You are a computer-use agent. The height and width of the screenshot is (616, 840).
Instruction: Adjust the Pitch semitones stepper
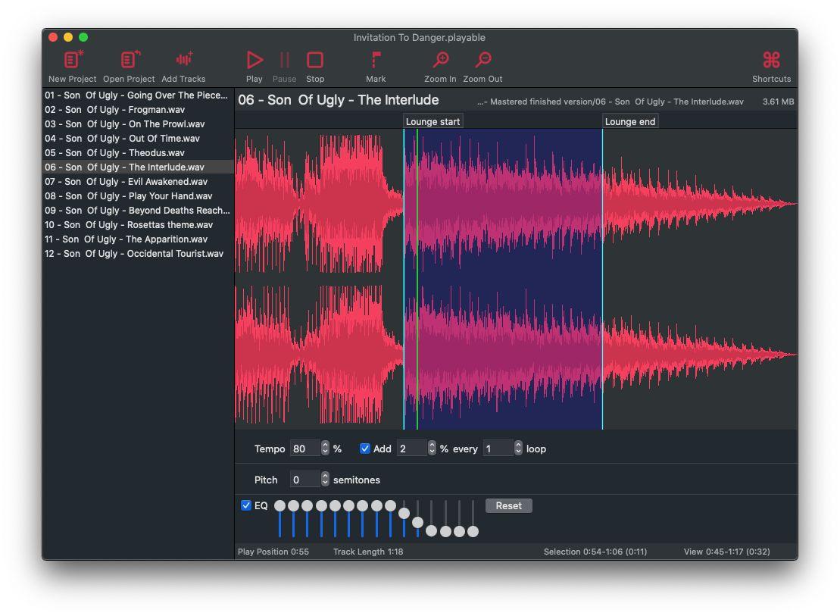pyautogui.click(x=325, y=480)
